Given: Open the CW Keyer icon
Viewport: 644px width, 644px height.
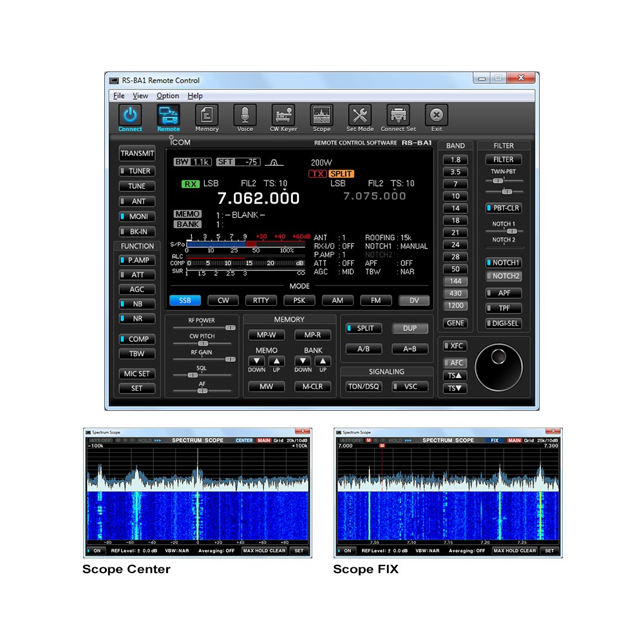Looking at the screenshot, I should (283, 116).
